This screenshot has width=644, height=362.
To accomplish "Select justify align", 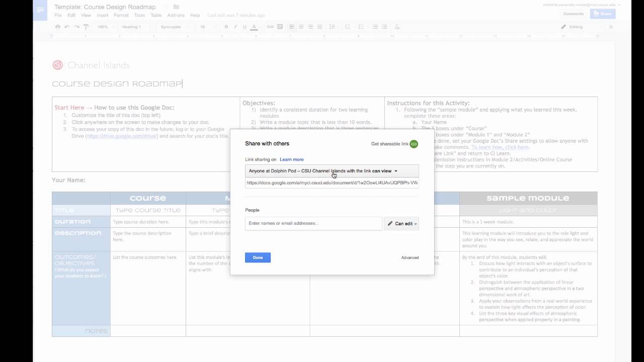I will [319, 27].
